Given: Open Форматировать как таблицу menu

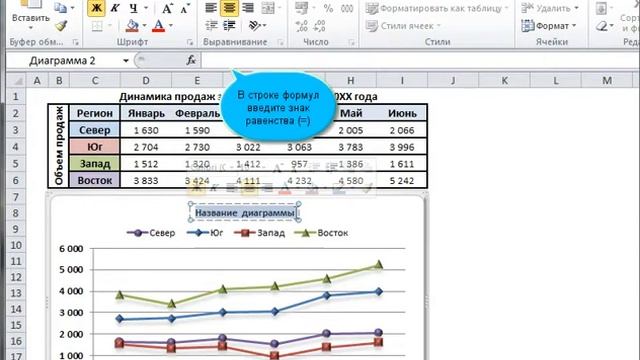Looking at the screenshot, I should click(x=437, y=8).
